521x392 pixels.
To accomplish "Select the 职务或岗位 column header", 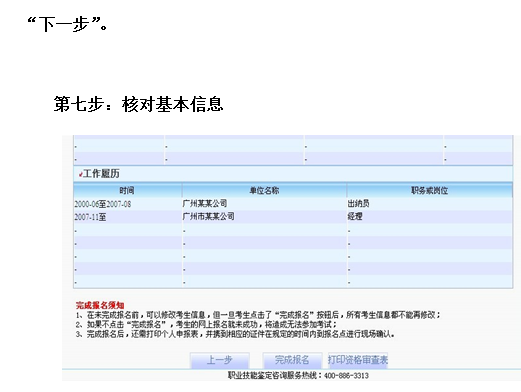I will (x=429, y=191).
